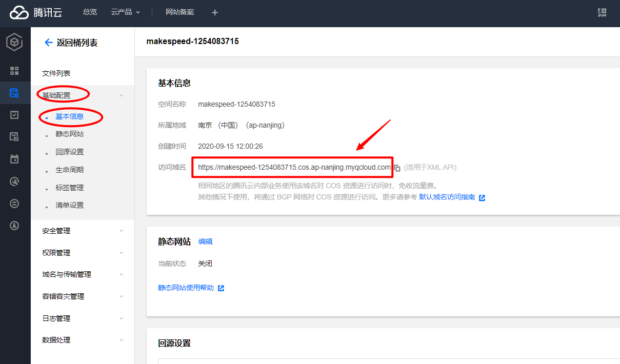Click the checkbox-window sidebar icon
Image resolution: width=620 pixels, height=364 pixels.
click(x=14, y=115)
